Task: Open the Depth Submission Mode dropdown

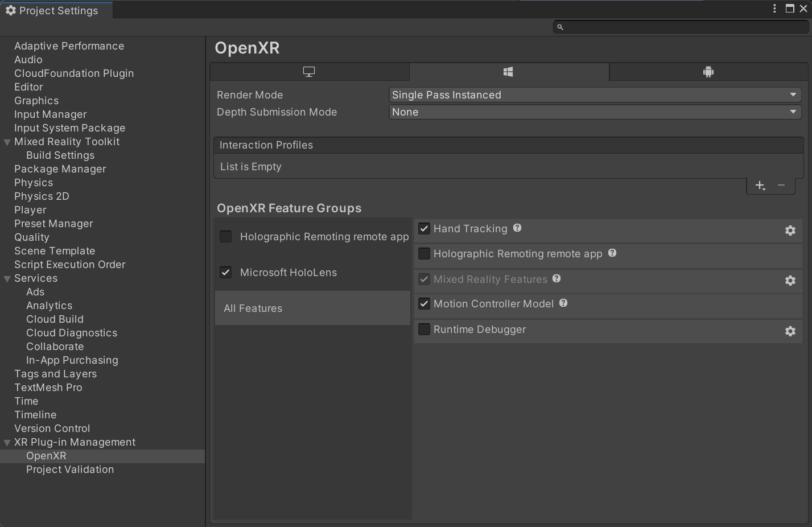Action: tap(595, 112)
